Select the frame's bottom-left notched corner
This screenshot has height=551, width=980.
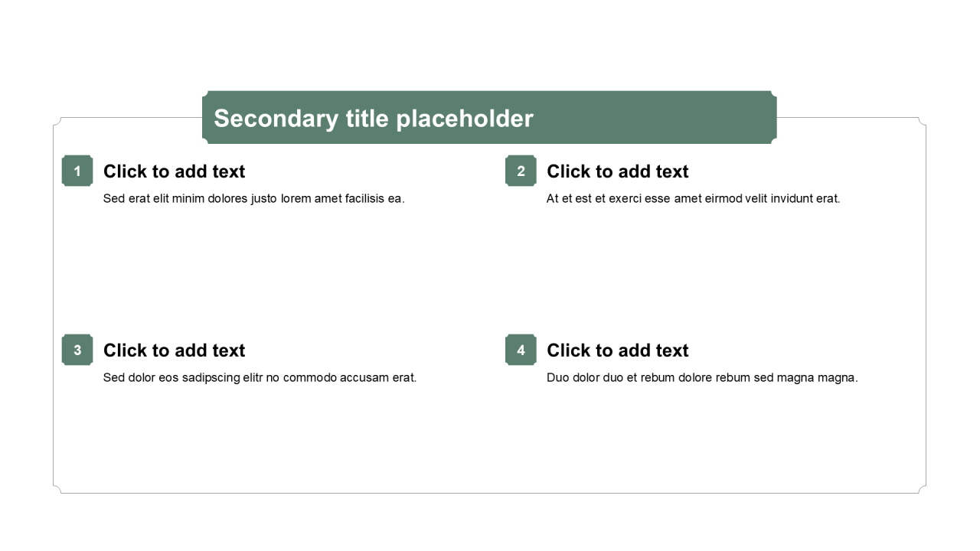(x=57, y=489)
